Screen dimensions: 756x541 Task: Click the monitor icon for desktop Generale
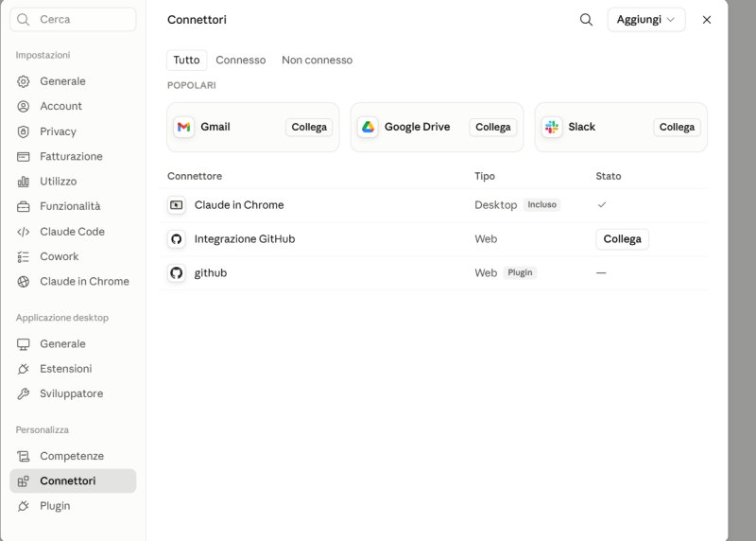[x=23, y=344]
